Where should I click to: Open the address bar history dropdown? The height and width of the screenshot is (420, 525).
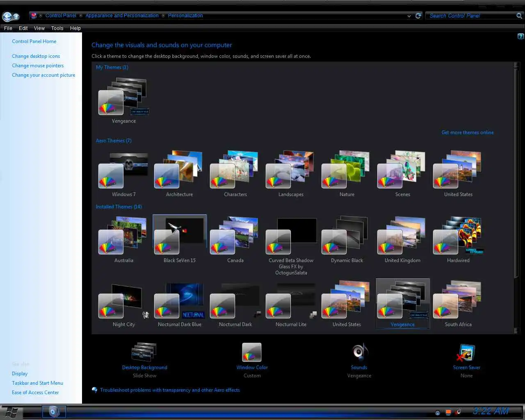tap(409, 16)
